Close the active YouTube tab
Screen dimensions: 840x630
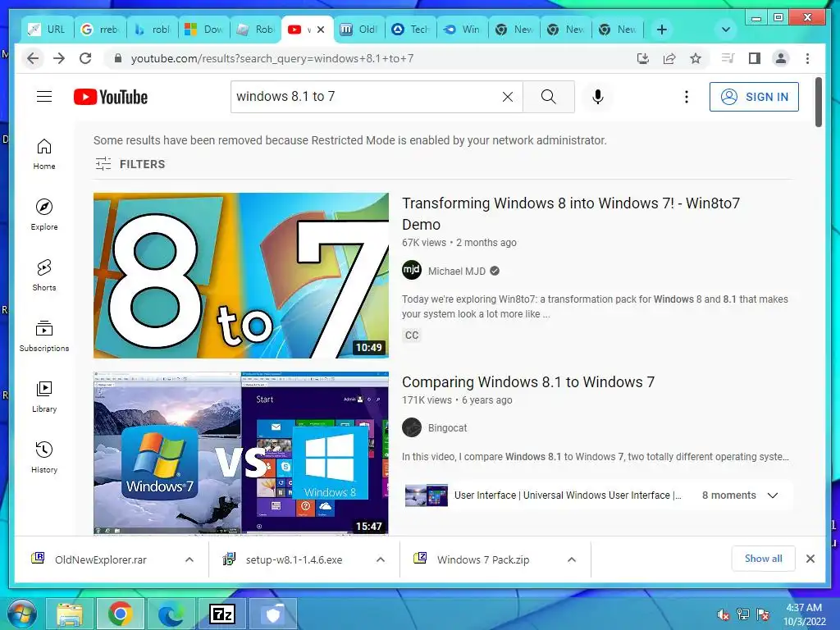tap(321, 30)
